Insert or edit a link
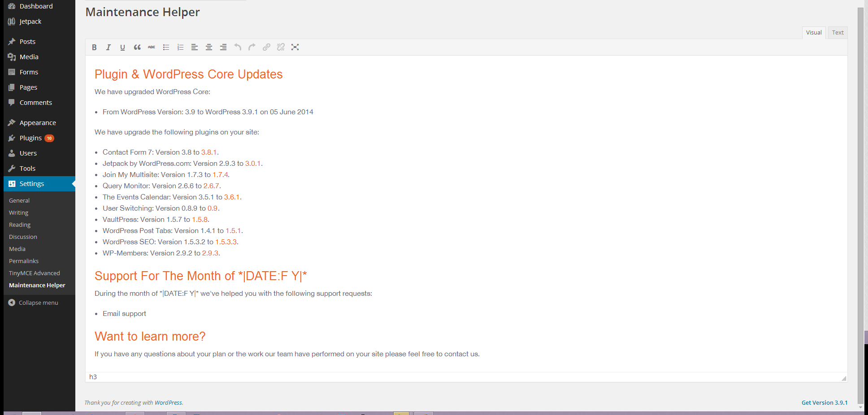This screenshot has height=415, width=868. pyautogui.click(x=266, y=47)
